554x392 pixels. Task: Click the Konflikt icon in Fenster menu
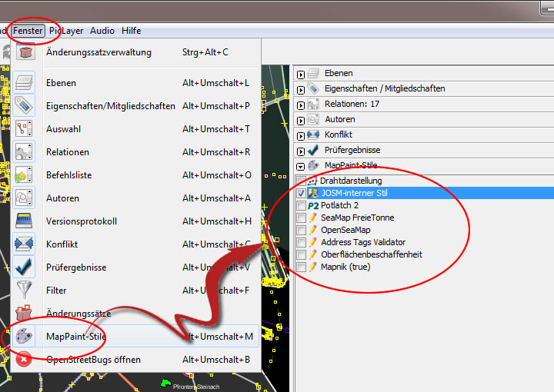(x=25, y=244)
